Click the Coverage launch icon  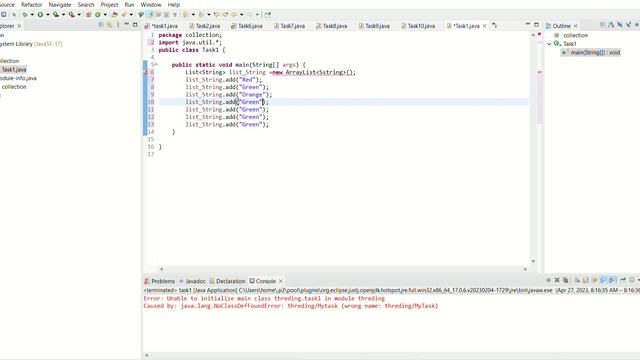pos(56,14)
